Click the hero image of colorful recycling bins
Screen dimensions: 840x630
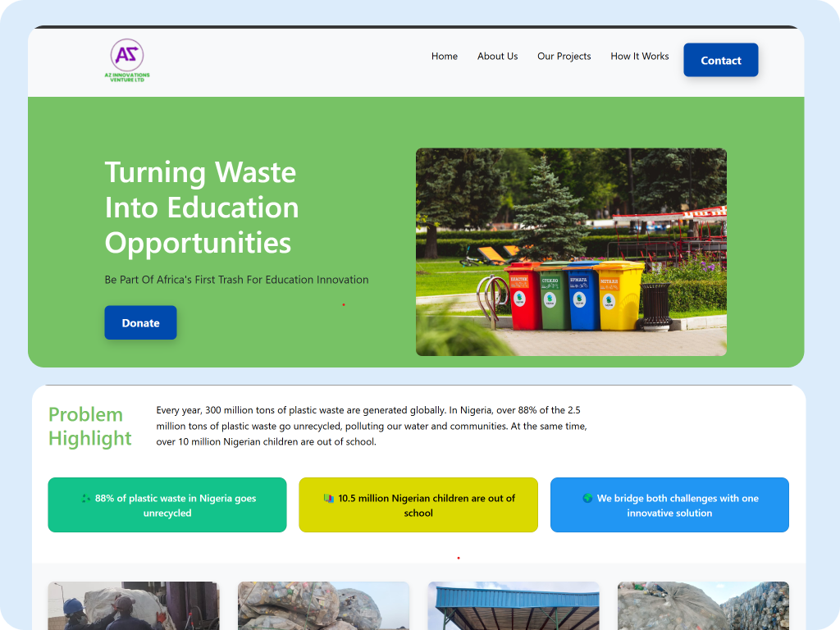(x=571, y=252)
